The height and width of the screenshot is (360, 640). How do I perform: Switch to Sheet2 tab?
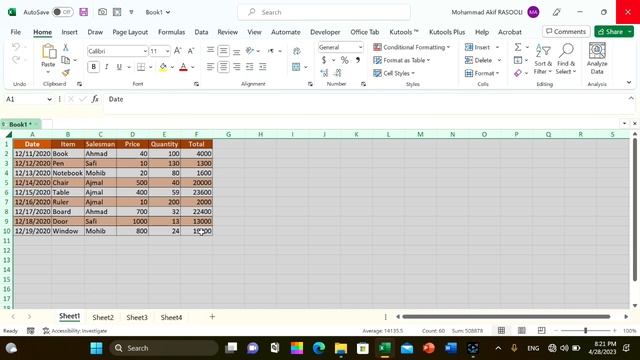103,317
